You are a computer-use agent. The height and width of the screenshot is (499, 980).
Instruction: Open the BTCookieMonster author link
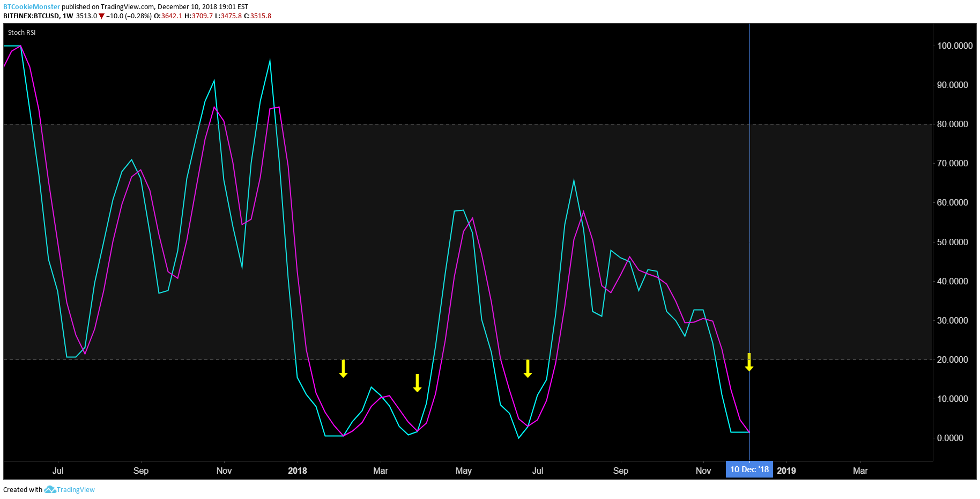coord(32,7)
